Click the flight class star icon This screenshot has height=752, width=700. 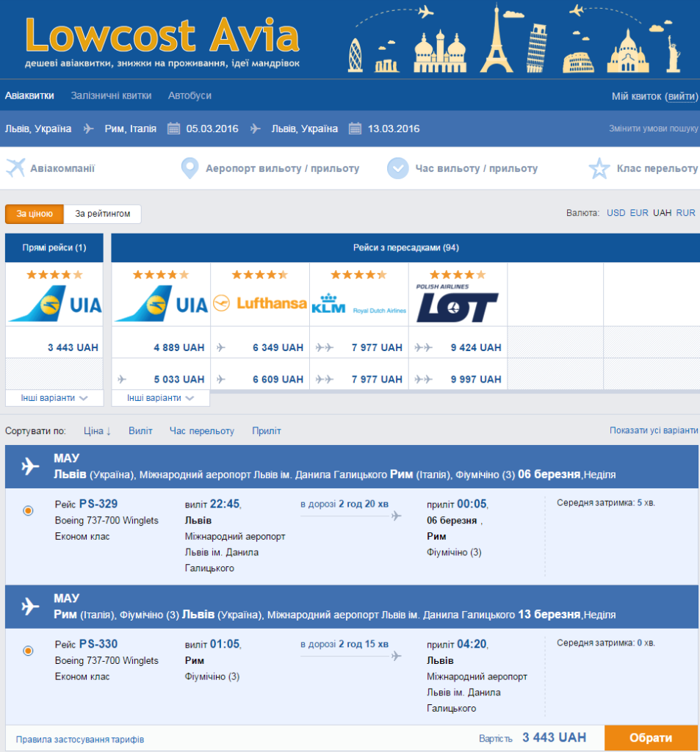(599, 168)
